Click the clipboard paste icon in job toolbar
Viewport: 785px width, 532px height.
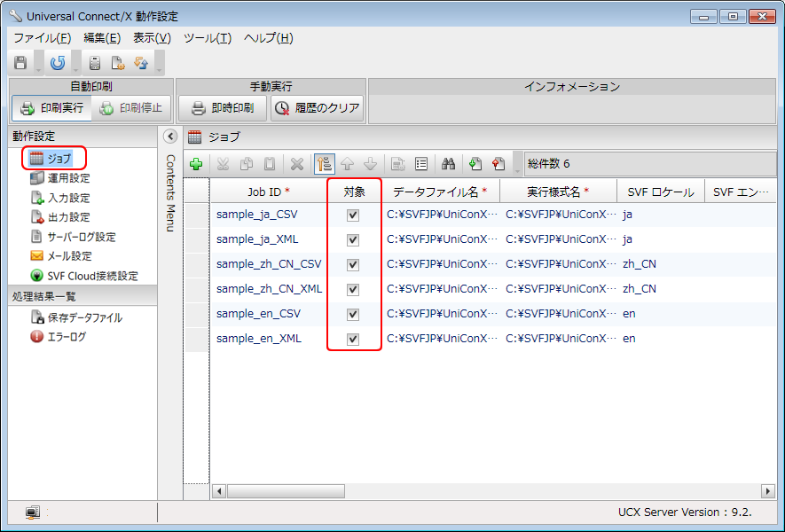(x=270, y=164)
